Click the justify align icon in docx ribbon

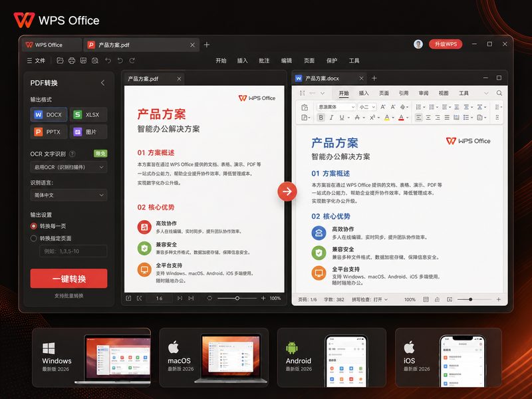pos(447,118)
